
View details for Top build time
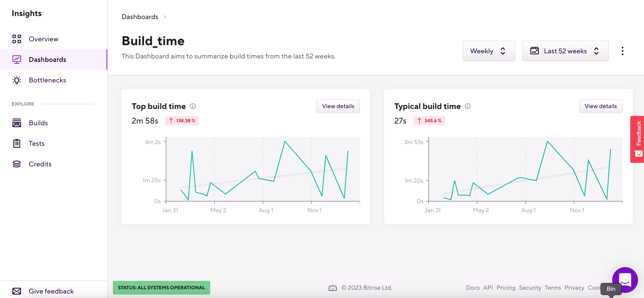point(338,106)
